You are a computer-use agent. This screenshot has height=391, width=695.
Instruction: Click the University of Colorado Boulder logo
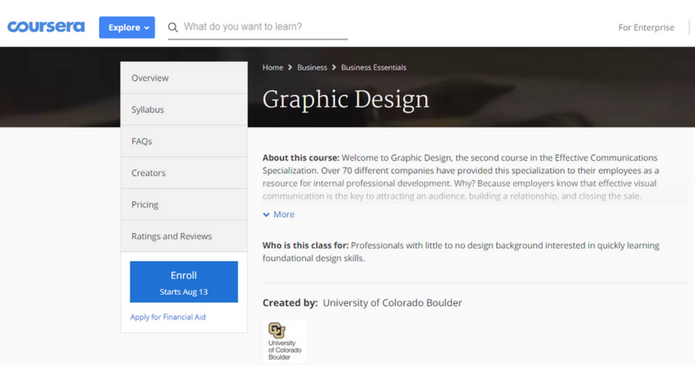pos(285,341)
